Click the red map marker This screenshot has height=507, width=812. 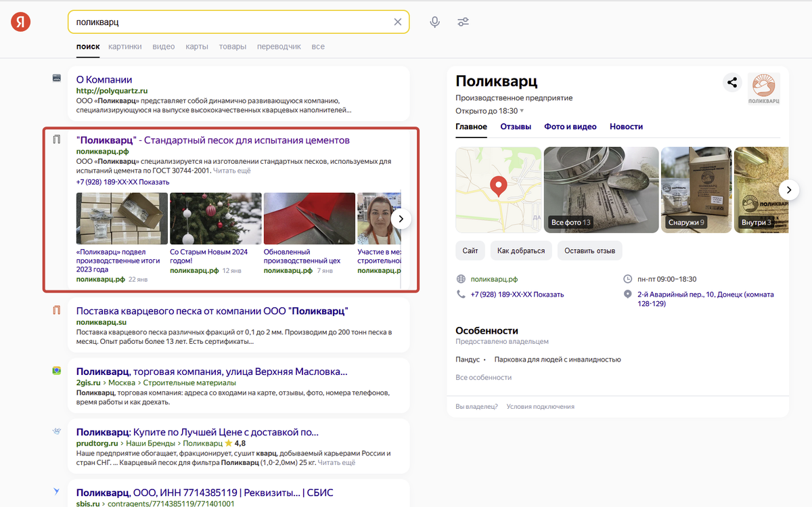click(x=499, y=185)
